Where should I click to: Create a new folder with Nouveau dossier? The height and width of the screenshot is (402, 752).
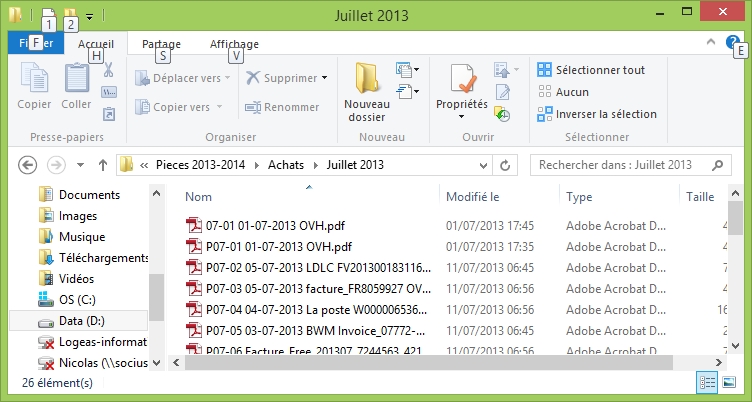(x=366, y=91)
